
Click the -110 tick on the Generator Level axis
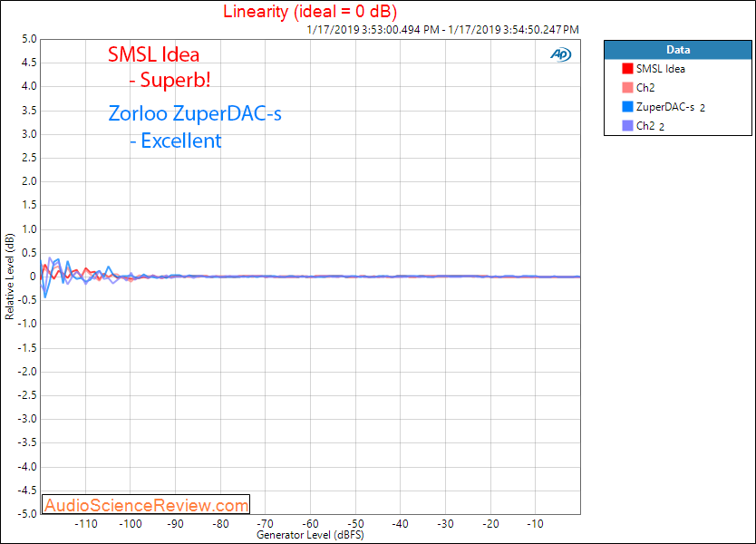[86, 524]
